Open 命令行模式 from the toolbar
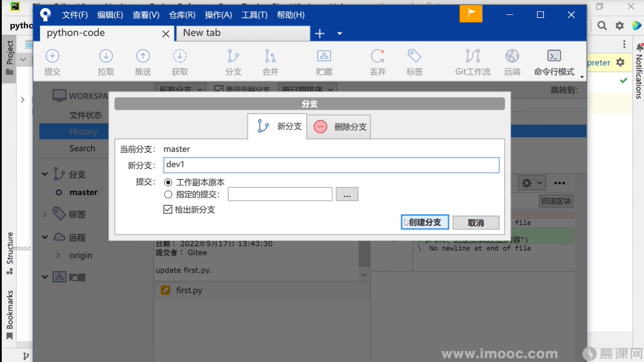Image resolution: width=644 pixels, height=362 pixels. 554,62
